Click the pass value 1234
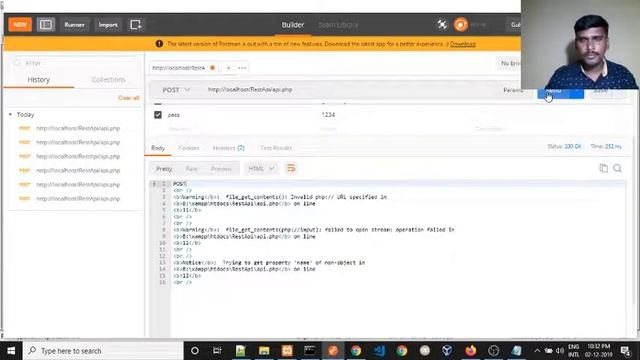640x360 pixels. pos(328,115)
